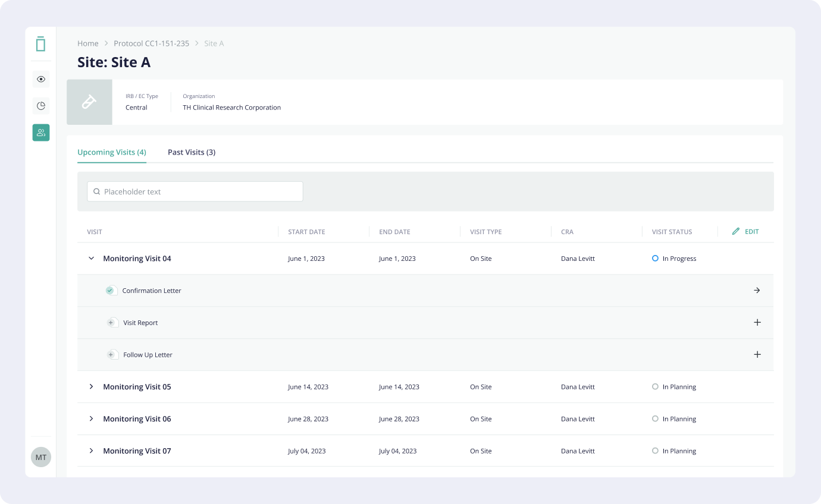The height and width of the screenshot is (504, 821).
Task: Select the people icon in sidebar
Action: [x=41, y=133]
